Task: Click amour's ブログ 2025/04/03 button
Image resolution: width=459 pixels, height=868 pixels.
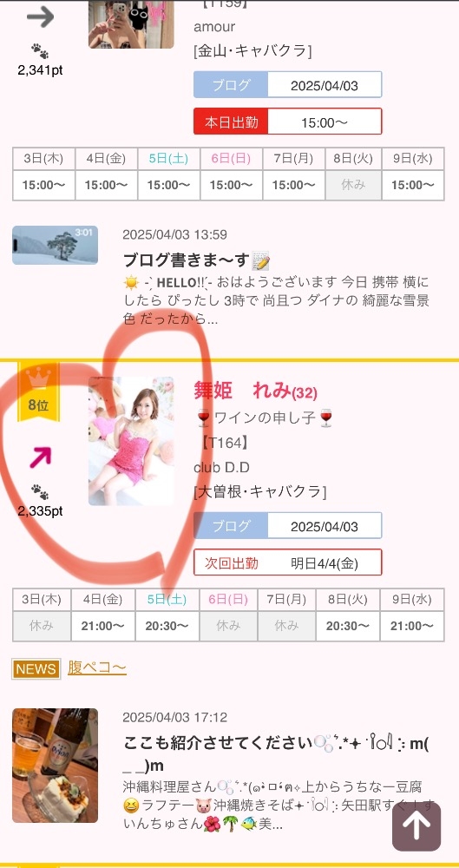Action: coord(287,85)
